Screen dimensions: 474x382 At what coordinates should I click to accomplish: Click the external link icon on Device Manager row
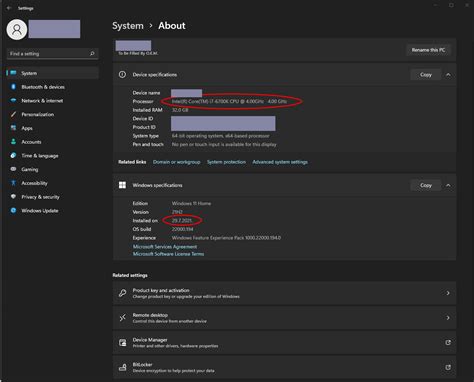pos(448,343)
